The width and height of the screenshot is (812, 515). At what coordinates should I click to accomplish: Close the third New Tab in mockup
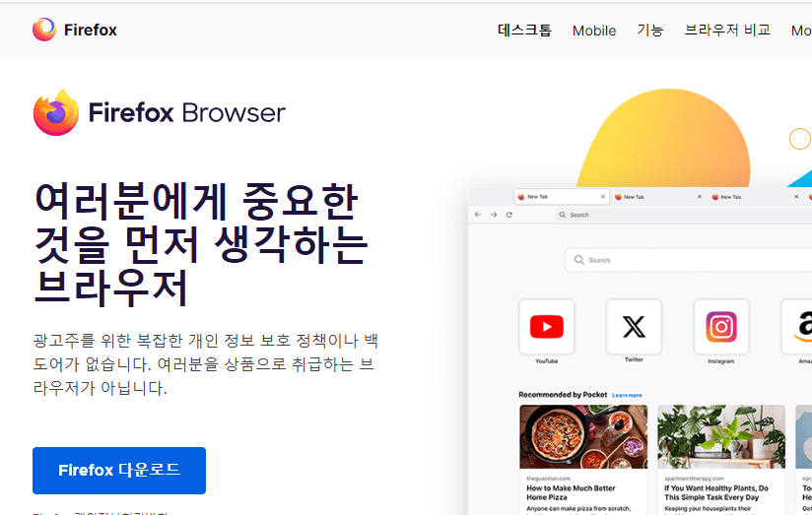pos(796,197)
